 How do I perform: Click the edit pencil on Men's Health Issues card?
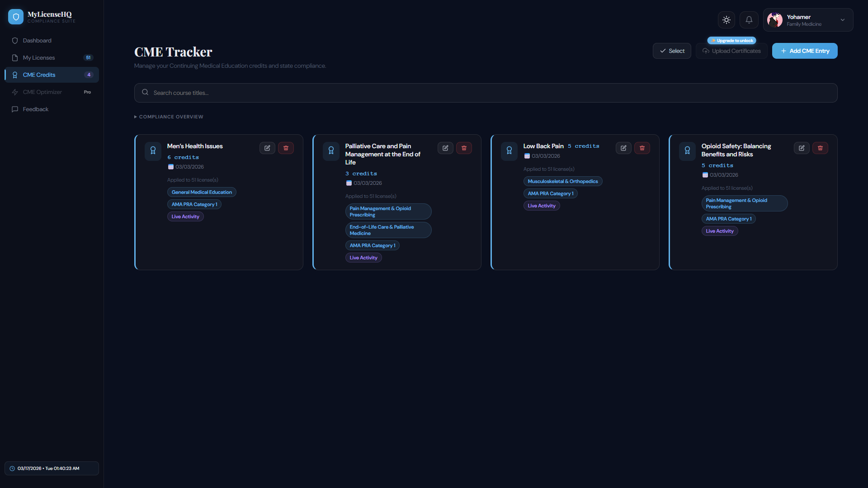267,148
